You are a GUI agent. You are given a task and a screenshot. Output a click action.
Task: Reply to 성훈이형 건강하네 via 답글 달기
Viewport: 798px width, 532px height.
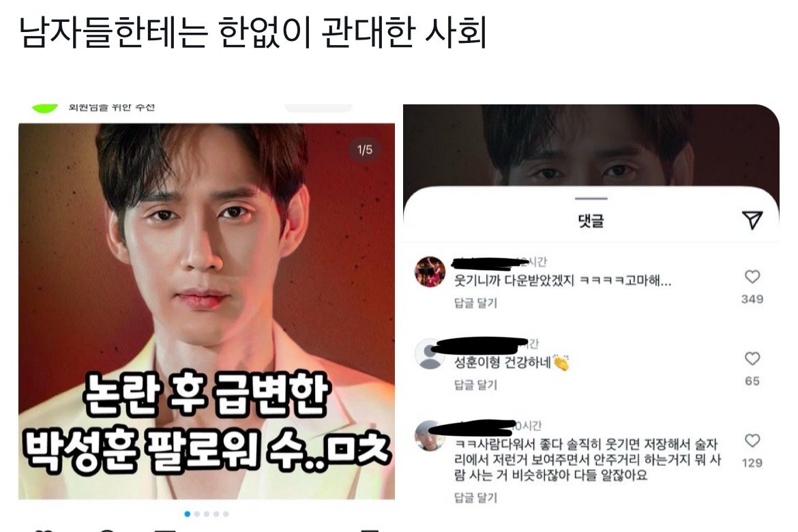pos(475,385)
